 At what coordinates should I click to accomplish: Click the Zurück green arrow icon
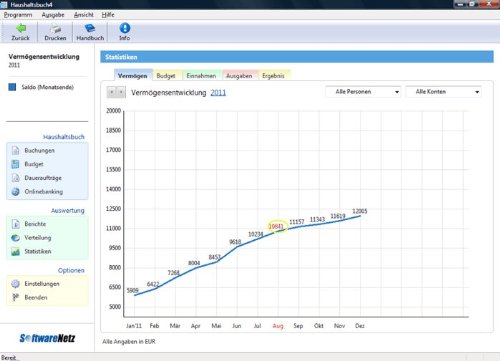(21, 28)
